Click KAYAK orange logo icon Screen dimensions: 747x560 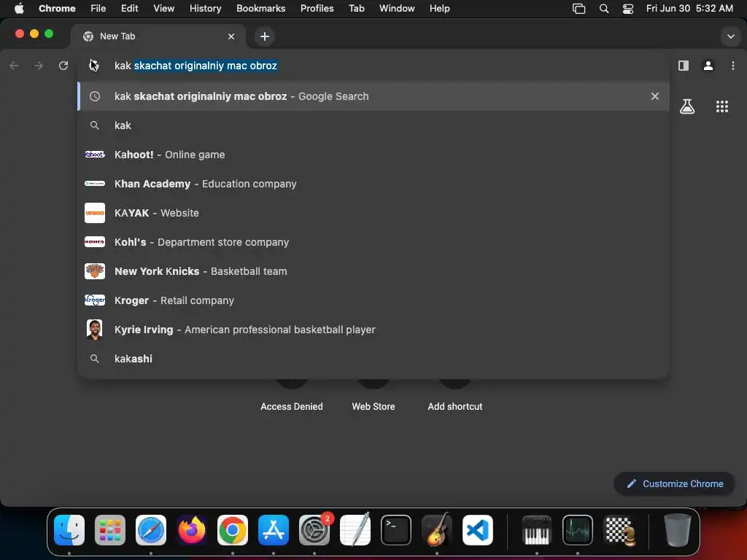[94, 213]
